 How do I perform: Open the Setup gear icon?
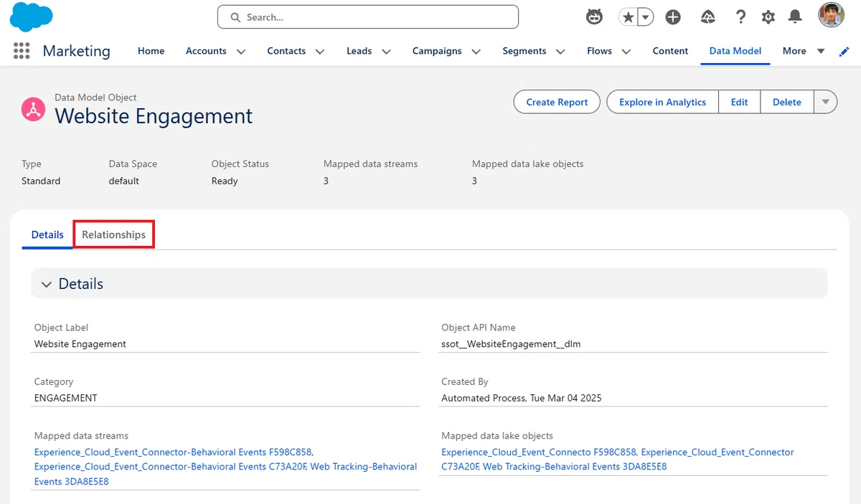pyautogui.click(x=768, y=17)
